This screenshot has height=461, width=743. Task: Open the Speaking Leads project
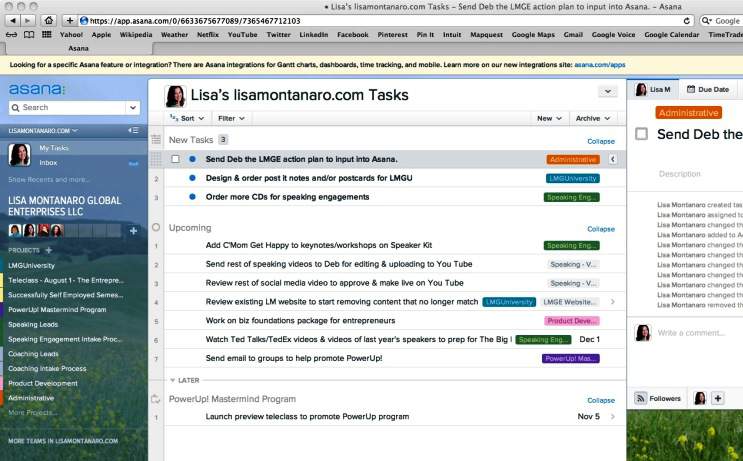[33, 325]
